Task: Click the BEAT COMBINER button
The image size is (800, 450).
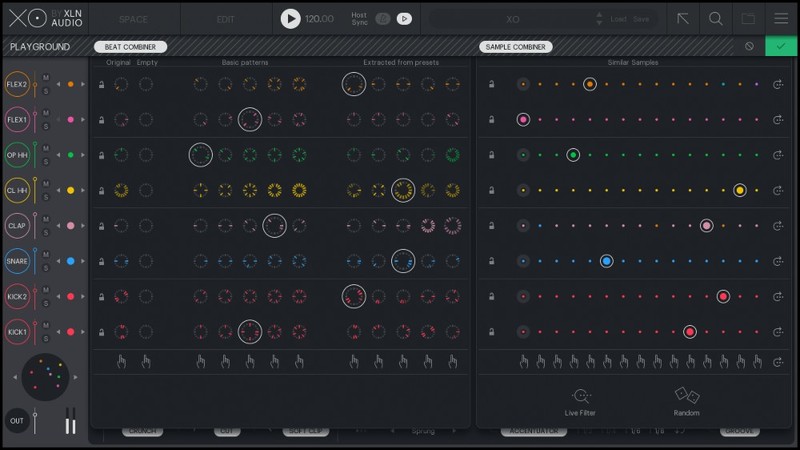Action: [130, 47]
